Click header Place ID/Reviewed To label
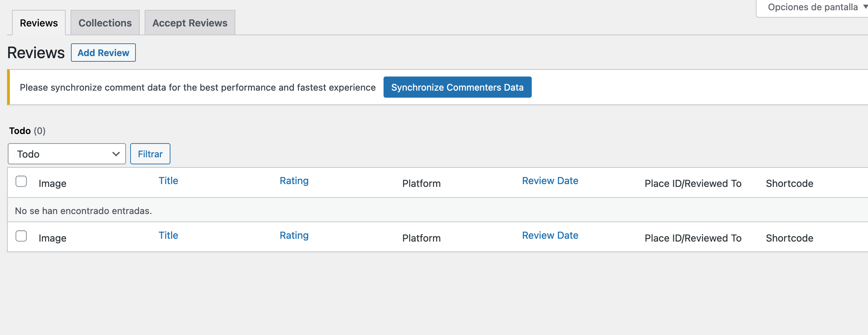The height and width of the screenshot is (335, 868). 693,183
